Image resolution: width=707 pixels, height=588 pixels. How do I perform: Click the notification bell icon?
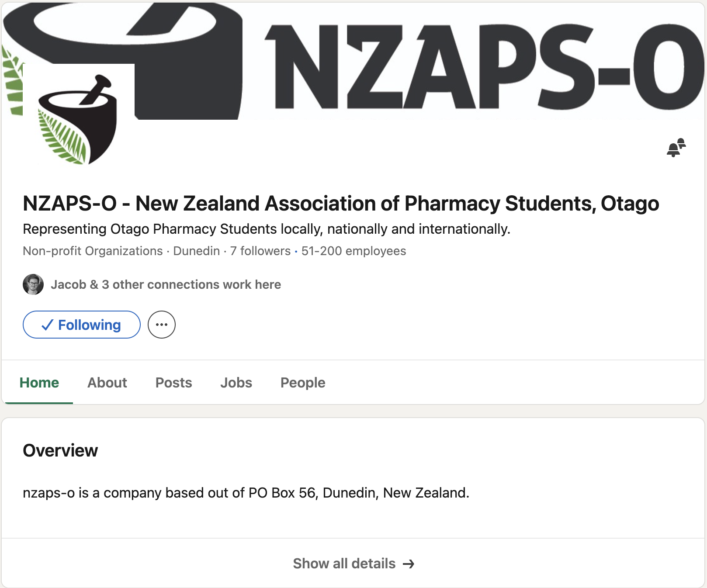676,148
